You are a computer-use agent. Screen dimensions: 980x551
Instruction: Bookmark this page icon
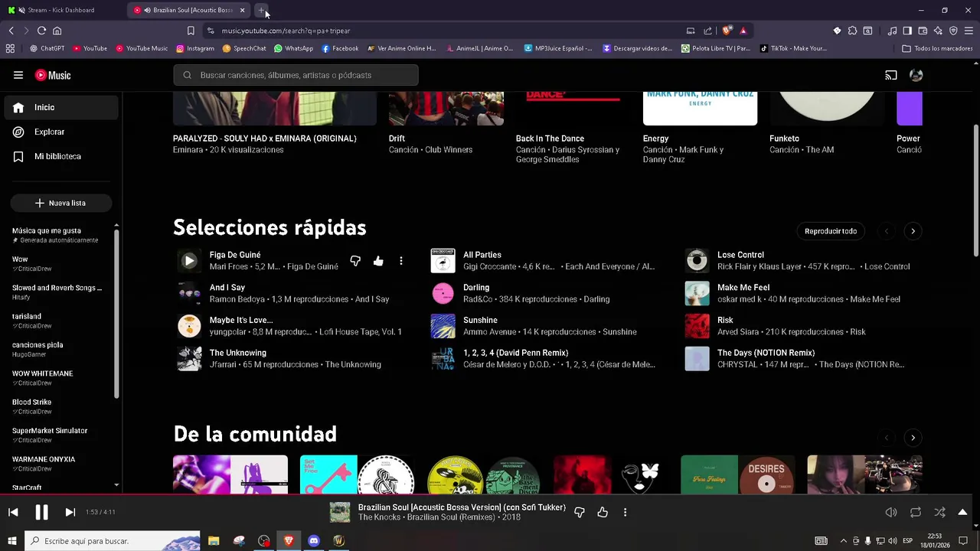pyautogui.click(x=191, y=31)
